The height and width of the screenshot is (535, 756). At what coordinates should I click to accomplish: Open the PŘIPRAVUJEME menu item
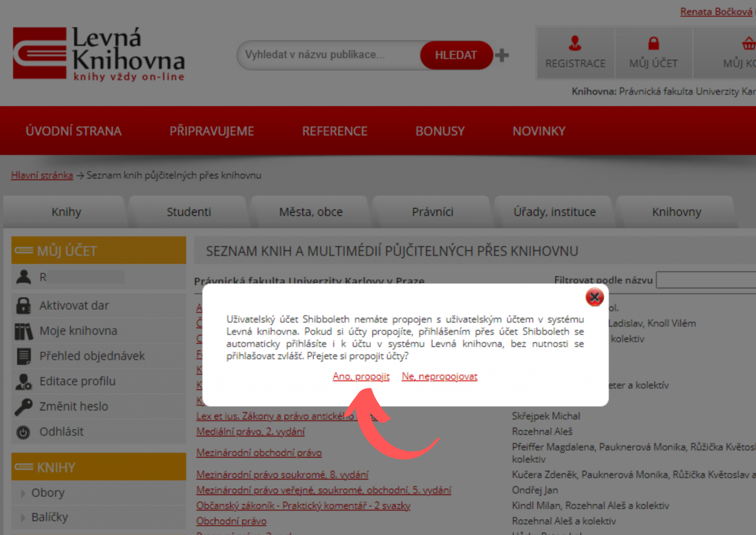click(211, 131)
